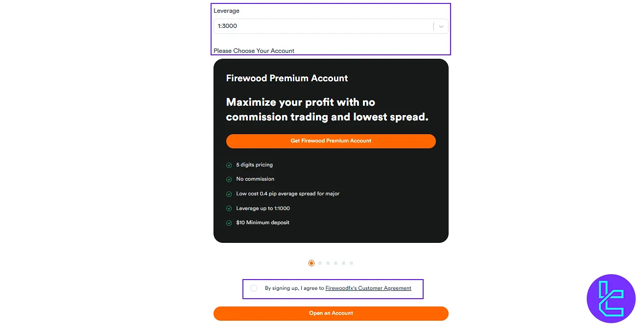This screenshot has height=330, width=644.
Task: Show the last carousel slide dot
Action: coord(351,263)
